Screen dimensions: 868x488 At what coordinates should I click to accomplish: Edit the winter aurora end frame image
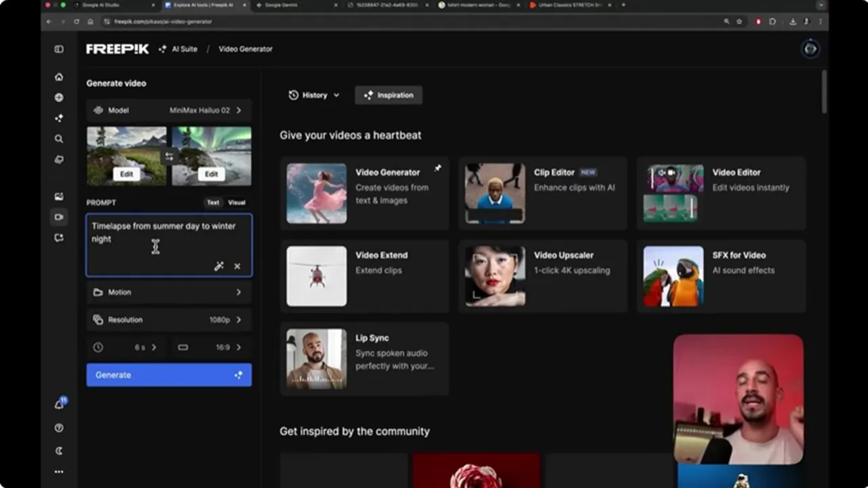[212, 174]
